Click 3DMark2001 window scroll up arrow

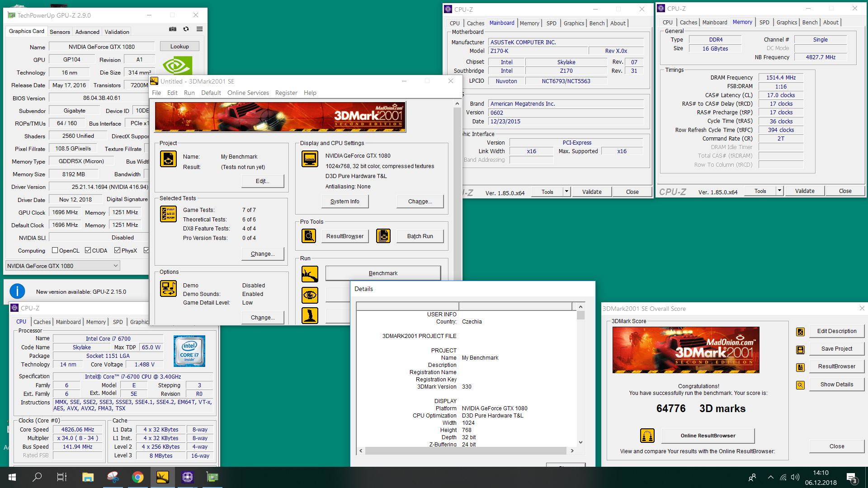click(457, 103)
